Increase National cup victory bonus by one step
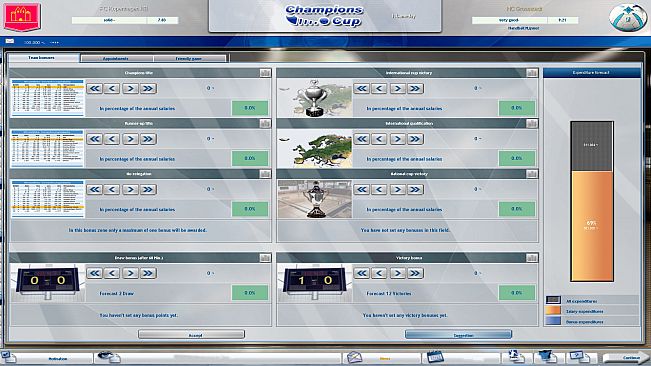Viewport: 651px width, 366px height. (x=397, y=190)
